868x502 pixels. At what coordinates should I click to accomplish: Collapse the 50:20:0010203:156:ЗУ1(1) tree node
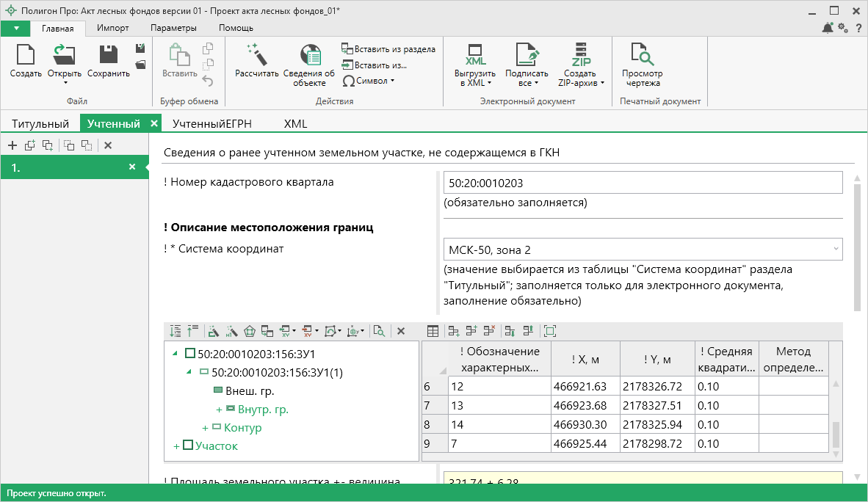pyautogui.click(x=189, y=373)
